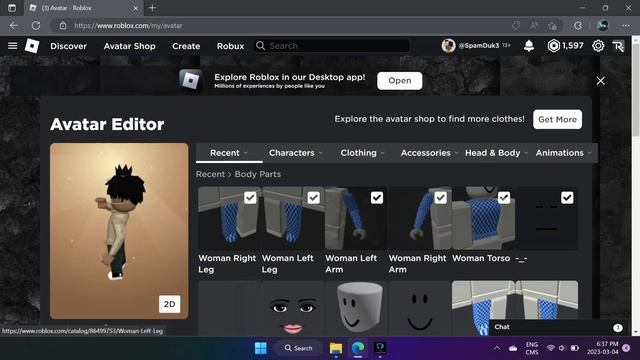Expand the Characters dropdown arrow
This screenshot has height=360, width=640.
[x=321, y=153]
